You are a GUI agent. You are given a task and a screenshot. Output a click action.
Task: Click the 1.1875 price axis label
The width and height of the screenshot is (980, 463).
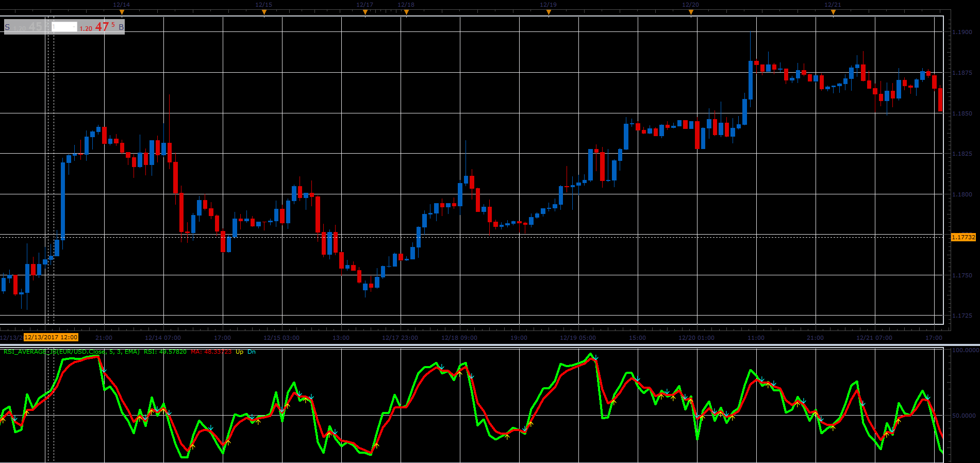(x=962, y=73)
